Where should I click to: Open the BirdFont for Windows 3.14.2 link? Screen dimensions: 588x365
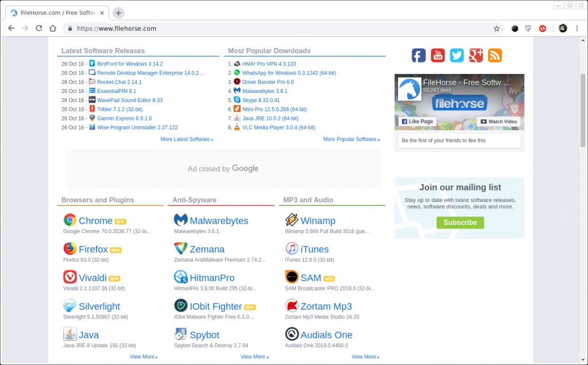click(130, 64)
